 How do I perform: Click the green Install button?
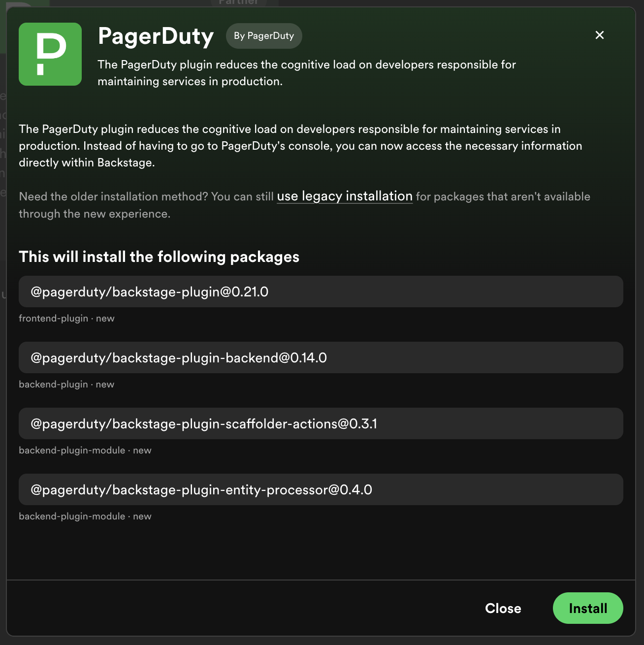588,608
